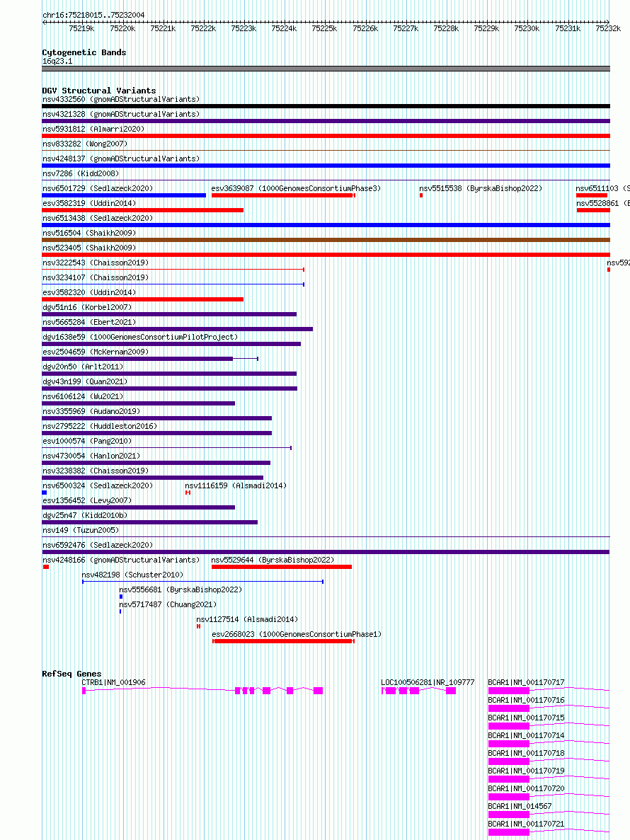
Task: Click dgv1638e59 (1000GenomesConsortiumPilotProject) label
Action: coord(140,337)
